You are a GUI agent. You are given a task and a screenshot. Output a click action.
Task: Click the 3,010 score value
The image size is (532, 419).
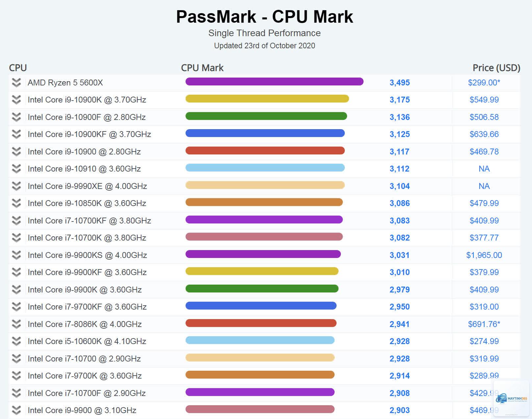(400, 272)
